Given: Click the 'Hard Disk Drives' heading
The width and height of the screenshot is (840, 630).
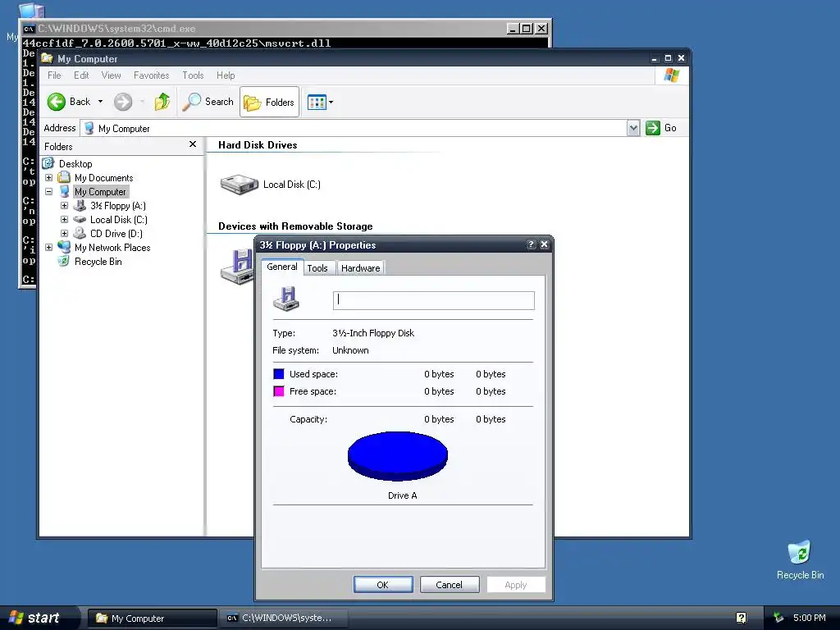Looking at the screenshot, I should 258,145.
